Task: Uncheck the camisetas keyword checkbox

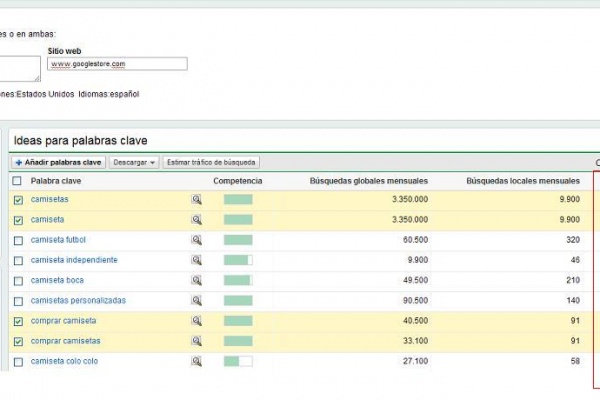Action: [17, 200]
